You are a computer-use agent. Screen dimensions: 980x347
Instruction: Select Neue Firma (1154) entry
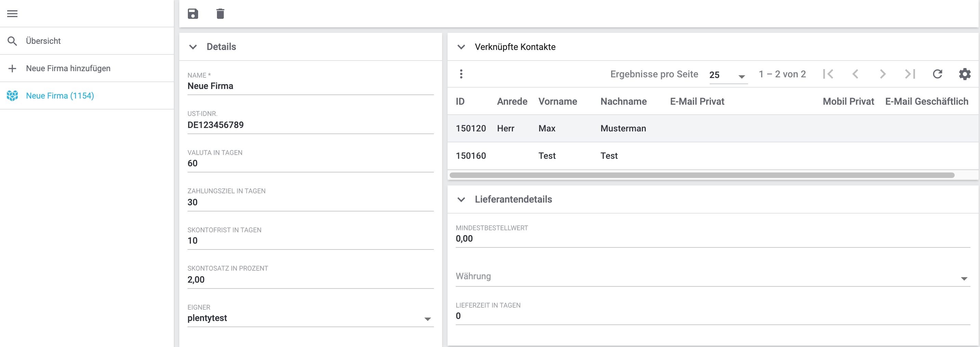(60, 95)
